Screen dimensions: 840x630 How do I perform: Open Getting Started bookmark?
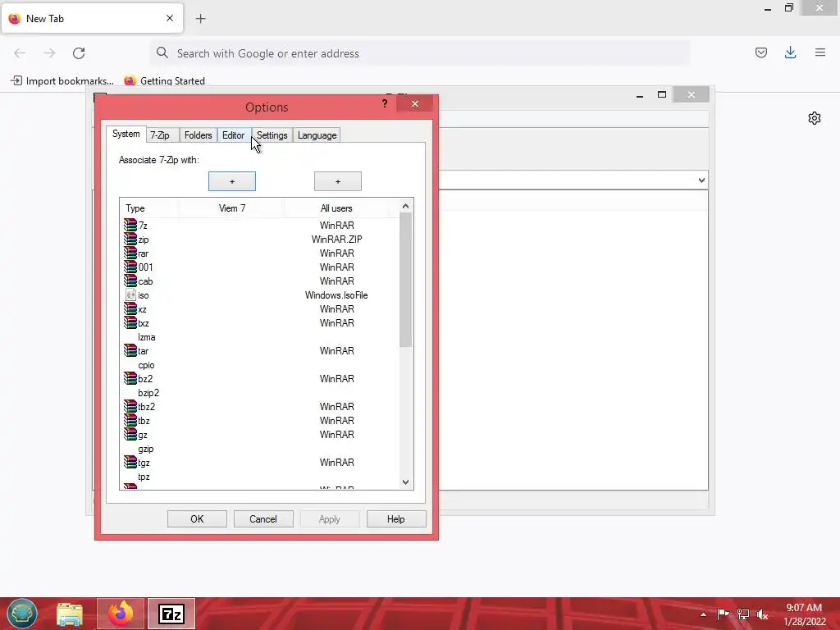click(164, 81)
